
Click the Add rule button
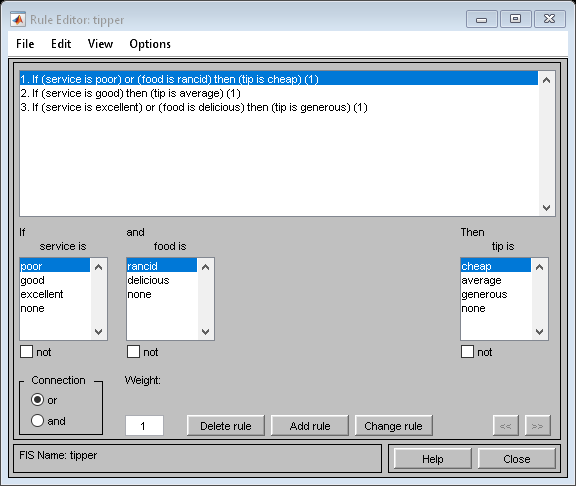click(x=310, y=426)
